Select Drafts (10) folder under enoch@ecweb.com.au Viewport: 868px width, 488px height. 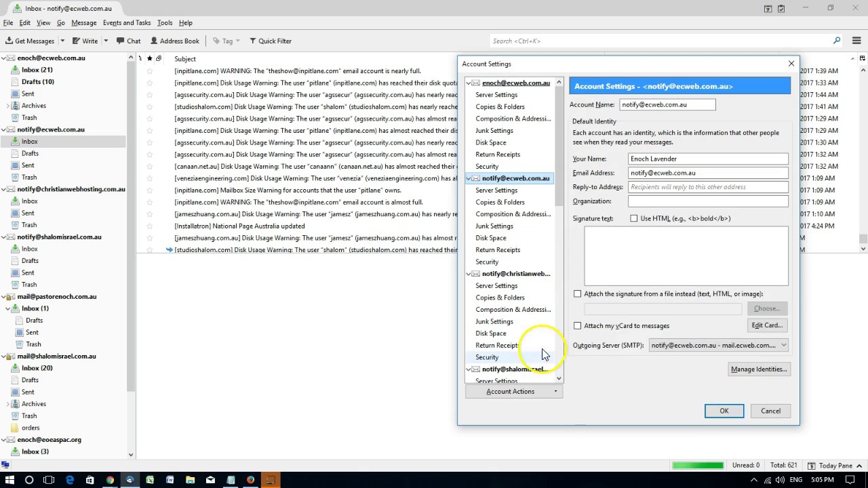coord(37,82)
